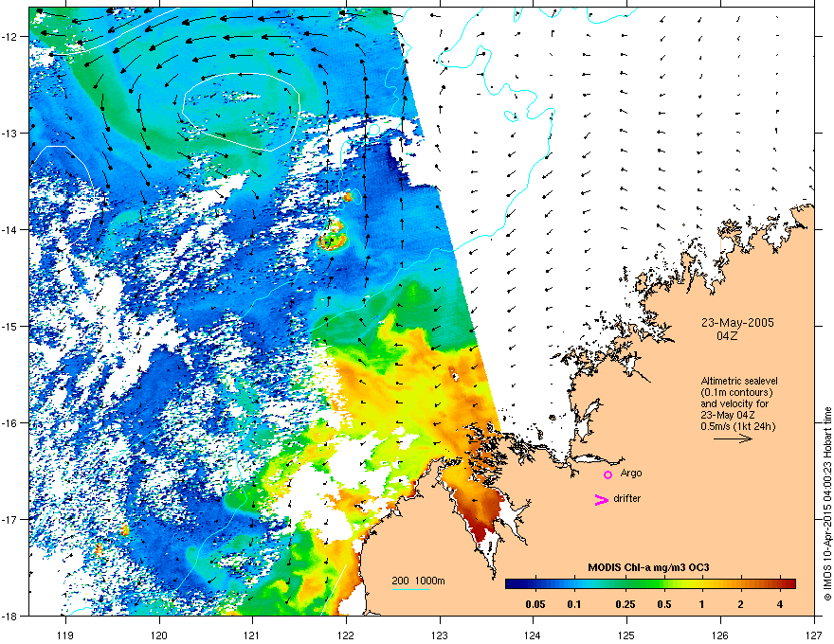This screenshot has width=834, height=644.
Task: Click the longitude axis label '122'
Action: coord(346,635)
